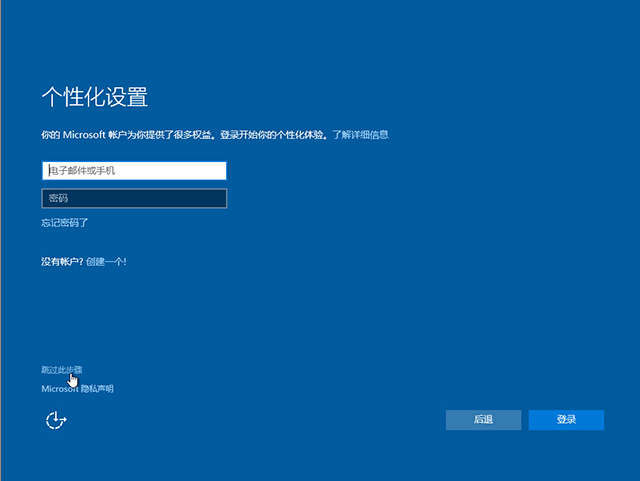The width and height of the screenshot is (640, 481).
Task: Open accessibility options icon at bottom left
Action: pos(56,420)
